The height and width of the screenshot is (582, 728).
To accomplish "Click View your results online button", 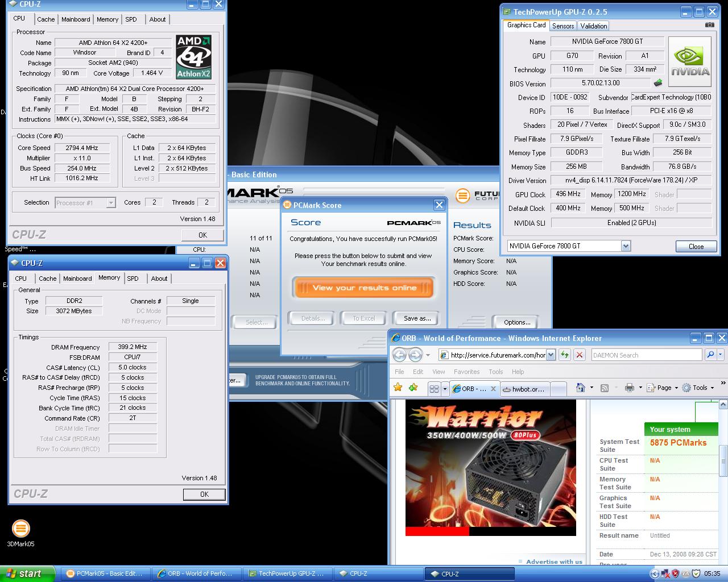I will click(365, 288).
